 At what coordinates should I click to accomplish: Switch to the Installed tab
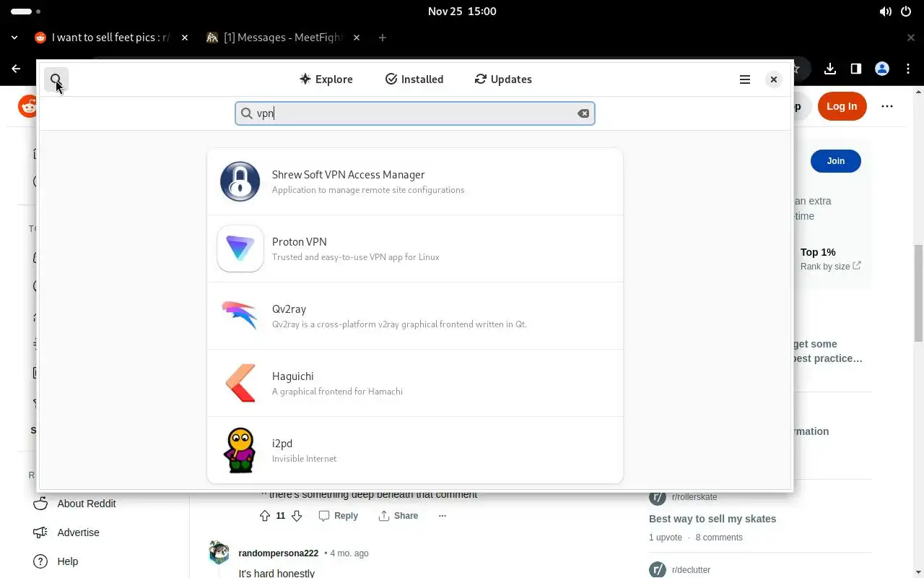click(414, 79)
